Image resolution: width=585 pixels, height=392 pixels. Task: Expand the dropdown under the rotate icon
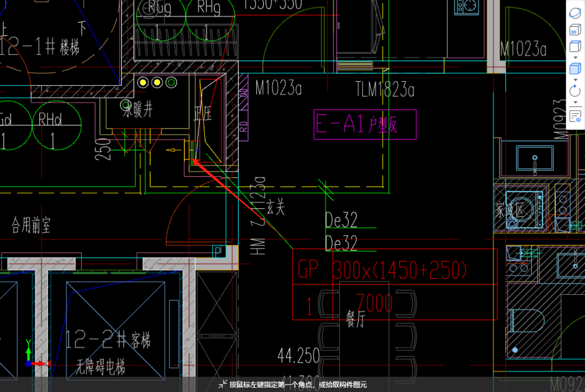575,102
